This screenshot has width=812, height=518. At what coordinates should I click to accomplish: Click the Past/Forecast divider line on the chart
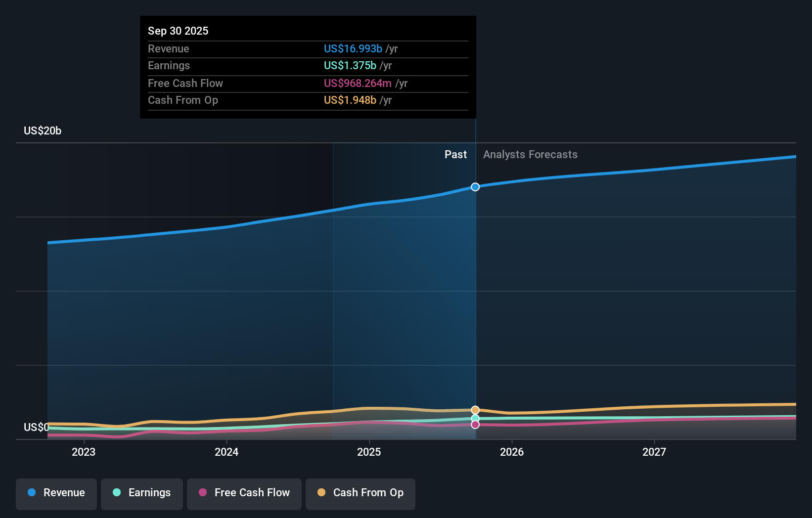pyautogui.click(x=475, y=297)
